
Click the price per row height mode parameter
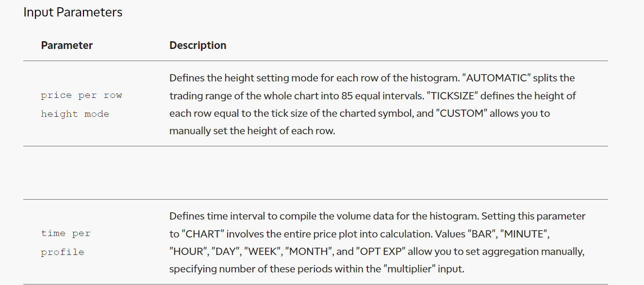(82, 105)
